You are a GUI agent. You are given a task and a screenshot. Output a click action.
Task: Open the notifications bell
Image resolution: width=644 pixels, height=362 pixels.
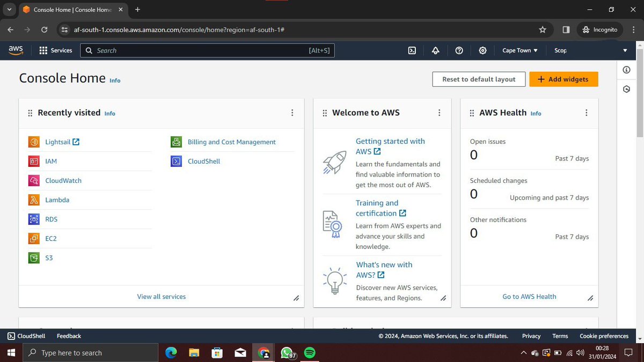click(x=436, y=50)
